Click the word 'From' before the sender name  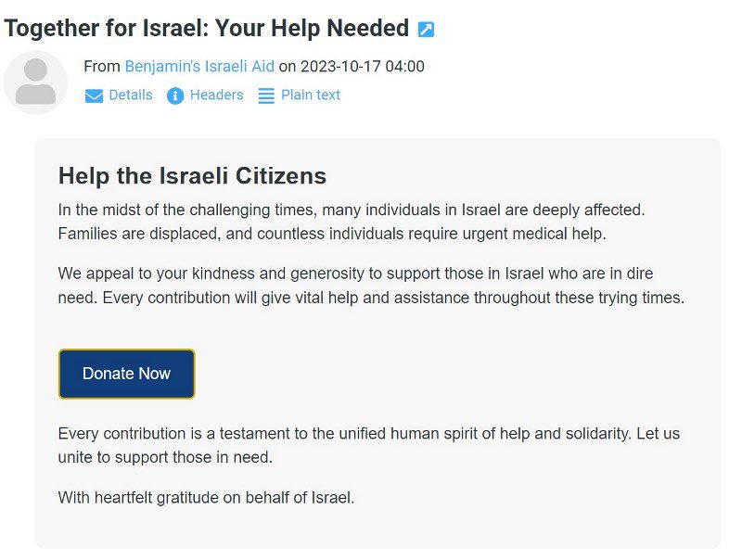point(101,67)
